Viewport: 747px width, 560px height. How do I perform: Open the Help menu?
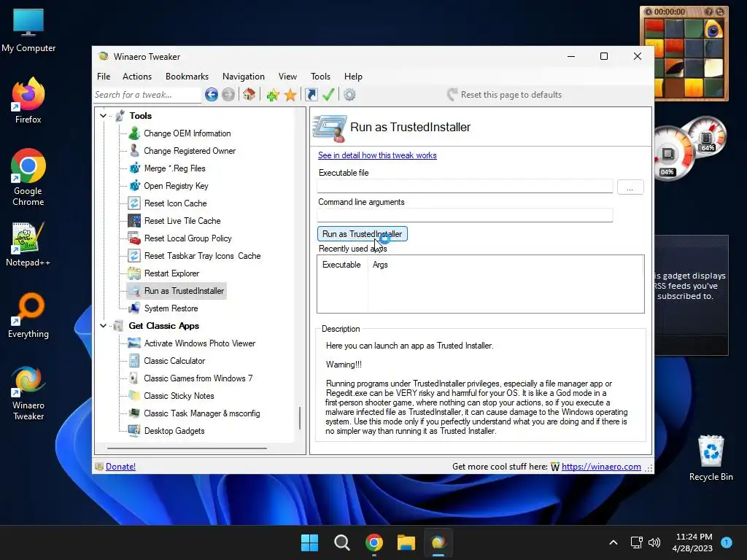(x=354, y=76)
